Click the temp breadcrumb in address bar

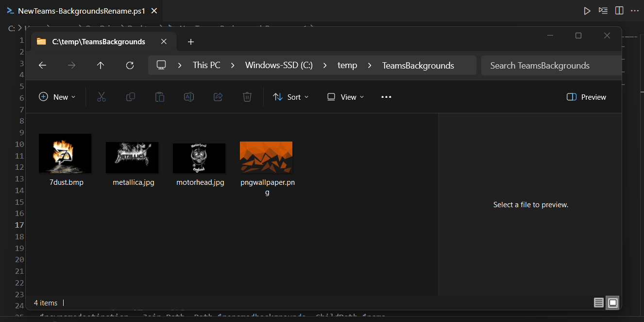pyautogui.click(x=347, y=65)
